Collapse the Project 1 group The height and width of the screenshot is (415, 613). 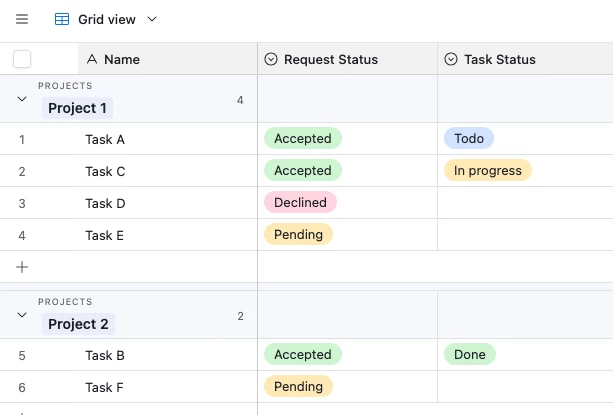coord(22,99)
